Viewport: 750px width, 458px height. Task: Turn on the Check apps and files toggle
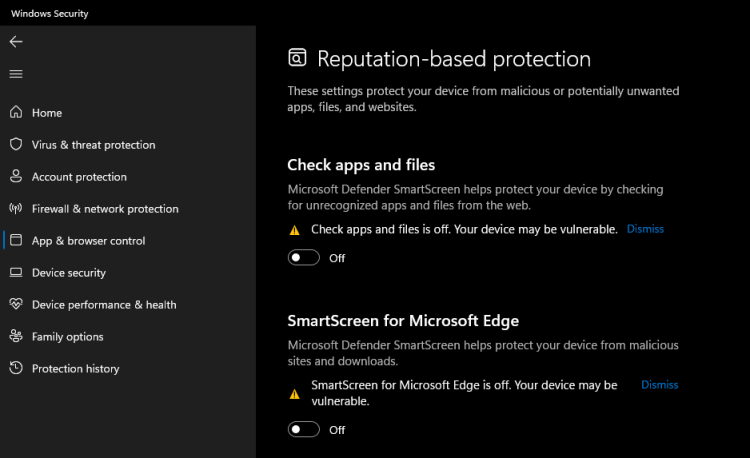pyautogui.click(x=304, y=258)
